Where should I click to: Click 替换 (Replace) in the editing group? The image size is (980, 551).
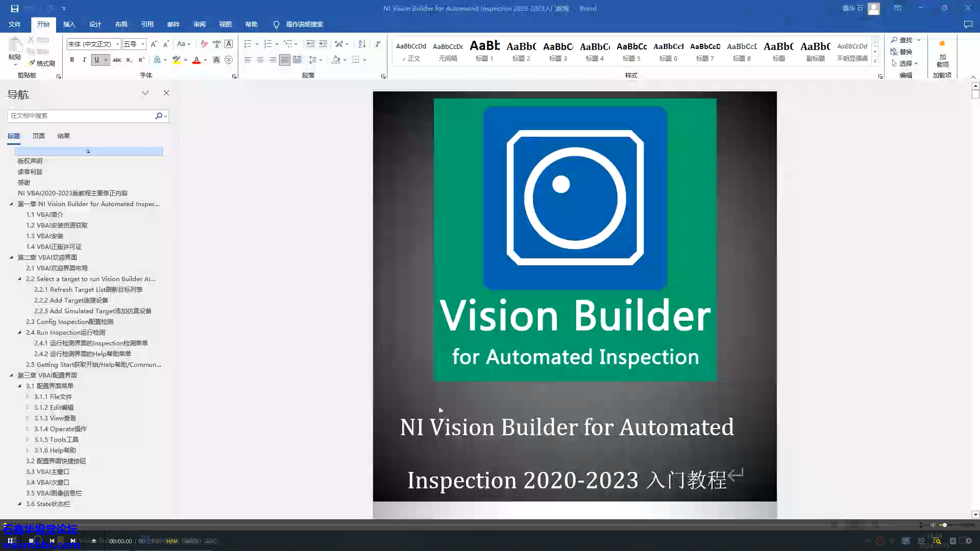(x=901, y=52)
